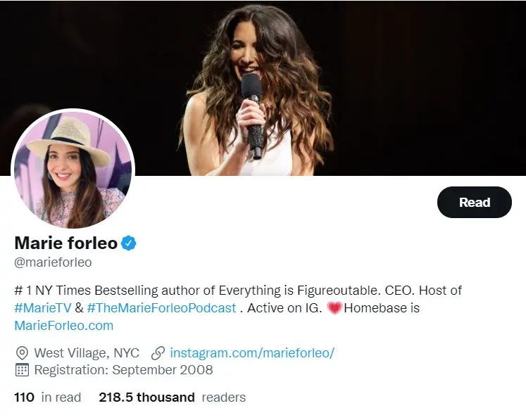
Task: Open the #MarieTV hashtag
Action: click(41, 308)
